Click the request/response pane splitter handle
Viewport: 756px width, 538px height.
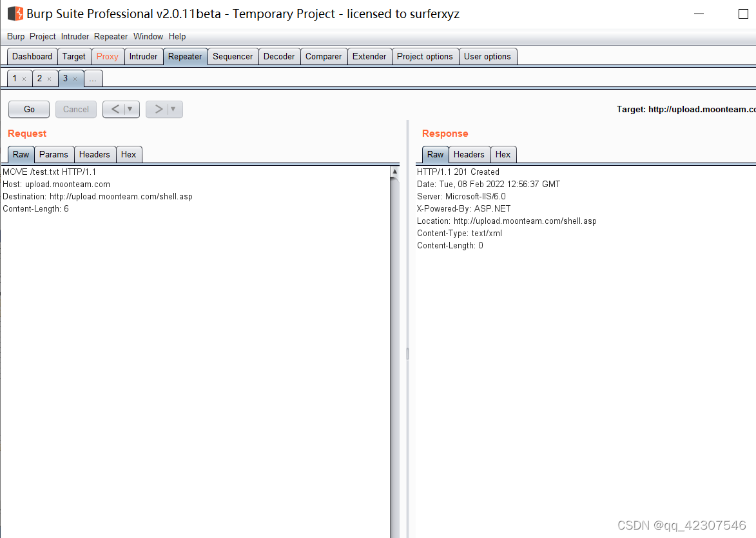407,354
